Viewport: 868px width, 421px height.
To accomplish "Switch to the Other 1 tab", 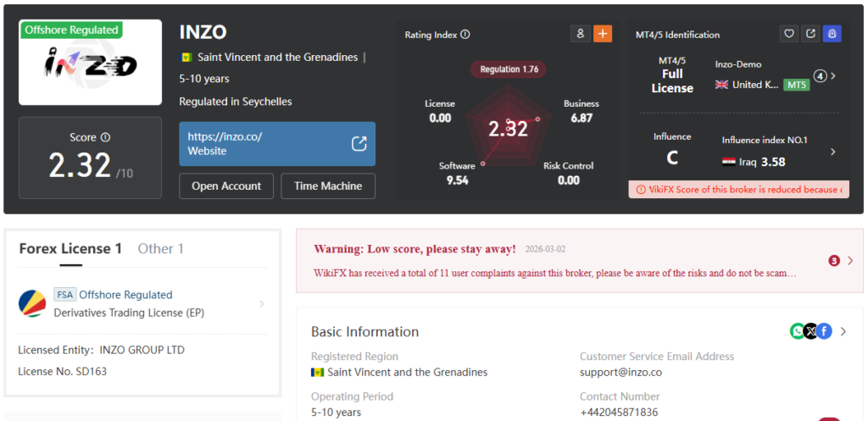I will pyautogui.click(x=160, y=248).
